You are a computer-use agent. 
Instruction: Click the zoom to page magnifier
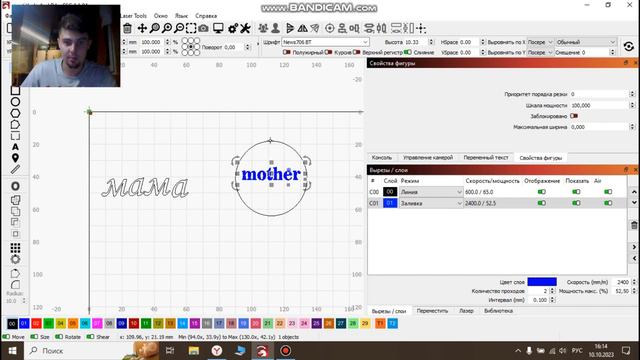(155, 28)
